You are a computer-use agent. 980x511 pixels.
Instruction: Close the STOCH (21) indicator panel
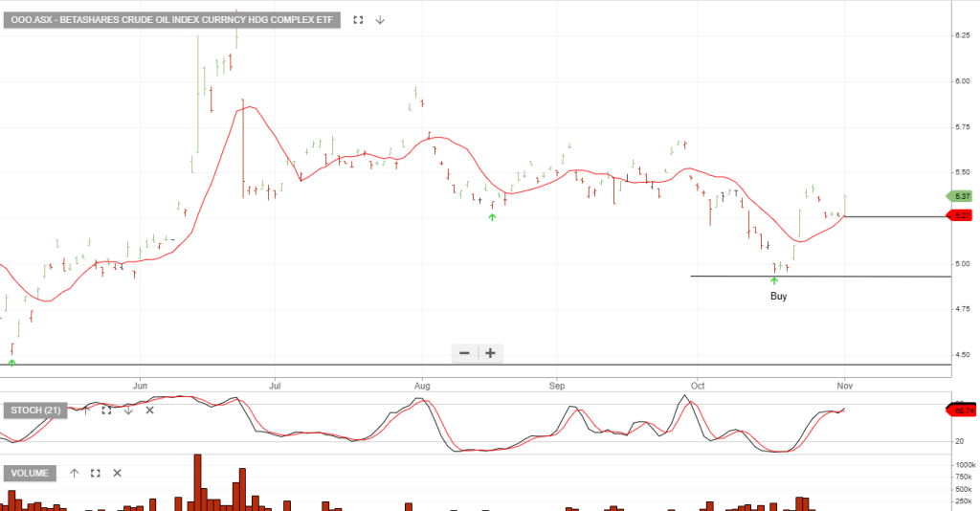(x=149, y=410)
